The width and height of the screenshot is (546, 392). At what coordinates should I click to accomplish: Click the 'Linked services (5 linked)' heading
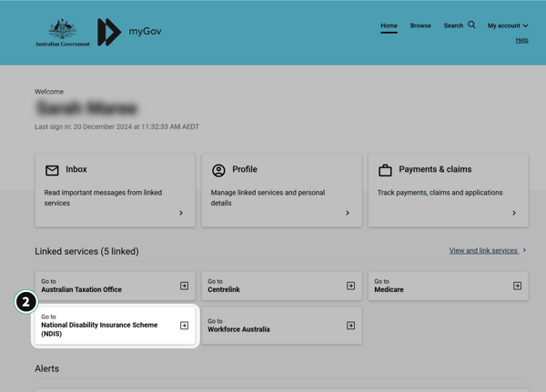pyautogui.click(x=86, y=251)
